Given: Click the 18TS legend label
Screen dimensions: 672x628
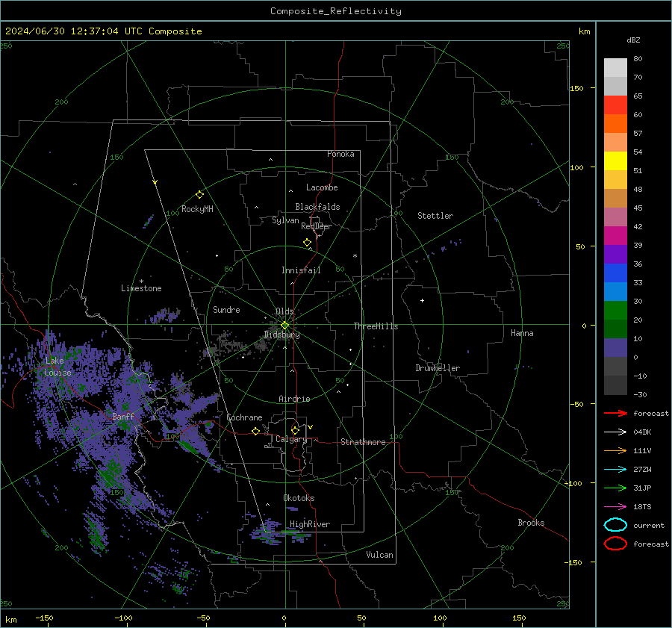Looking at the screenshot, I should pyautogui.click(x=642, y=507).
